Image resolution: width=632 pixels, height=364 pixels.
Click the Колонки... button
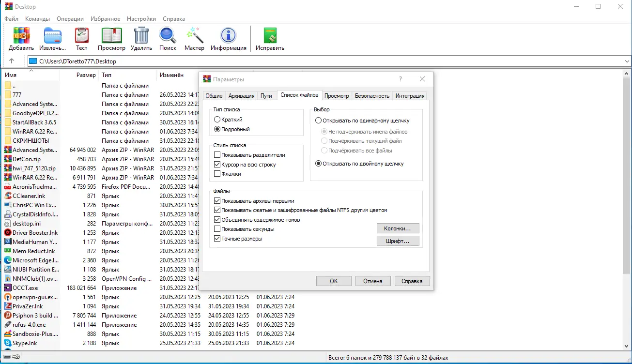tap(398, 228)
